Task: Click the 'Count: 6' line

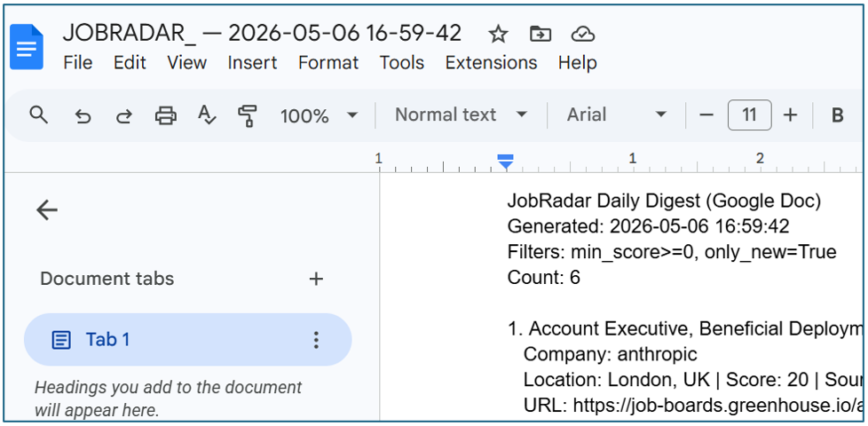Action: click(543, 277)
